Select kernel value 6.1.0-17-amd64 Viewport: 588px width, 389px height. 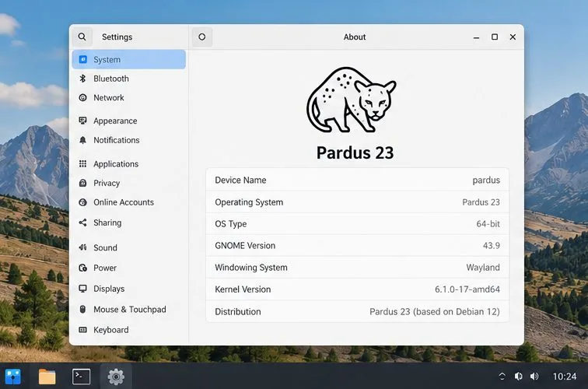[467, 289]
